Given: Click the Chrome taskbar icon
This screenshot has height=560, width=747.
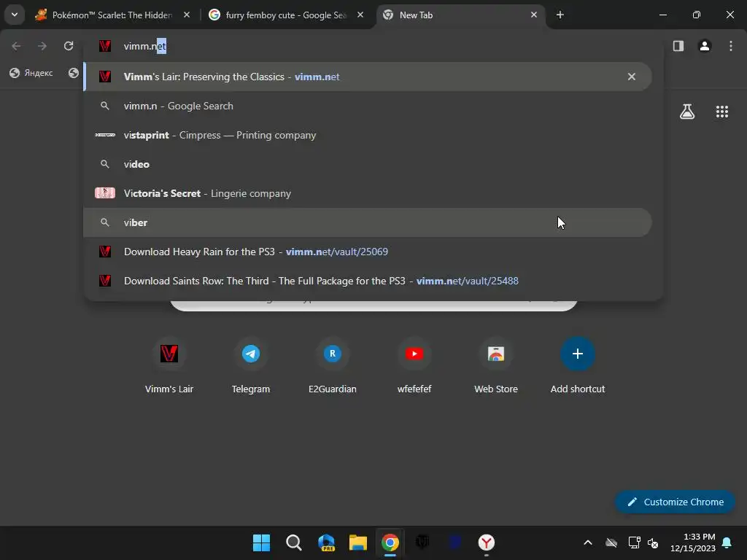Looking at the screenshot, I should pos(390,542).
